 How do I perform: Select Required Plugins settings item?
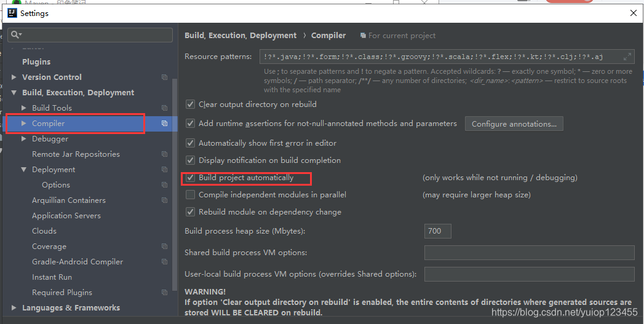point(62,293)
